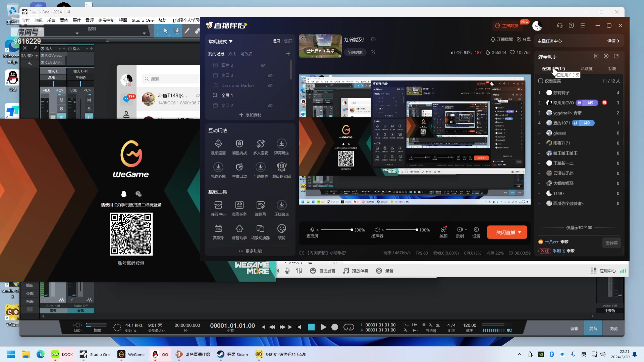Open 弹幕秀 danmaku show tool
644x362 pixels.
coord(218,232)
